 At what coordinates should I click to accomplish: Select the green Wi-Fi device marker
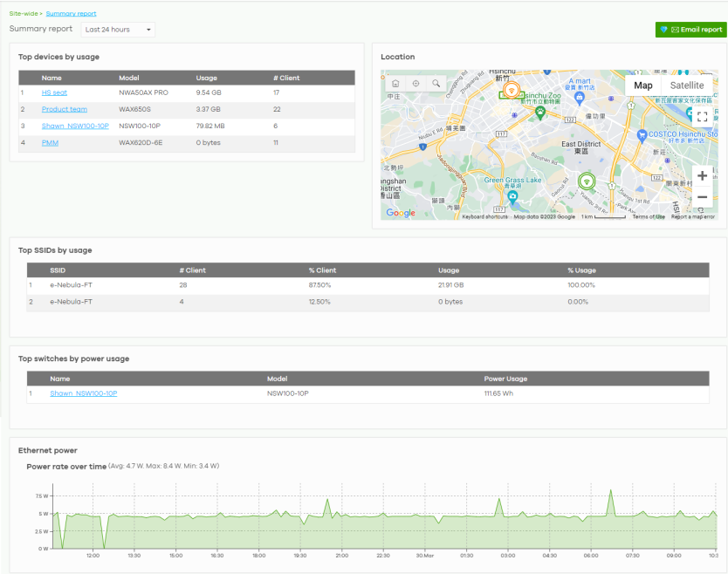coord(587,182)
